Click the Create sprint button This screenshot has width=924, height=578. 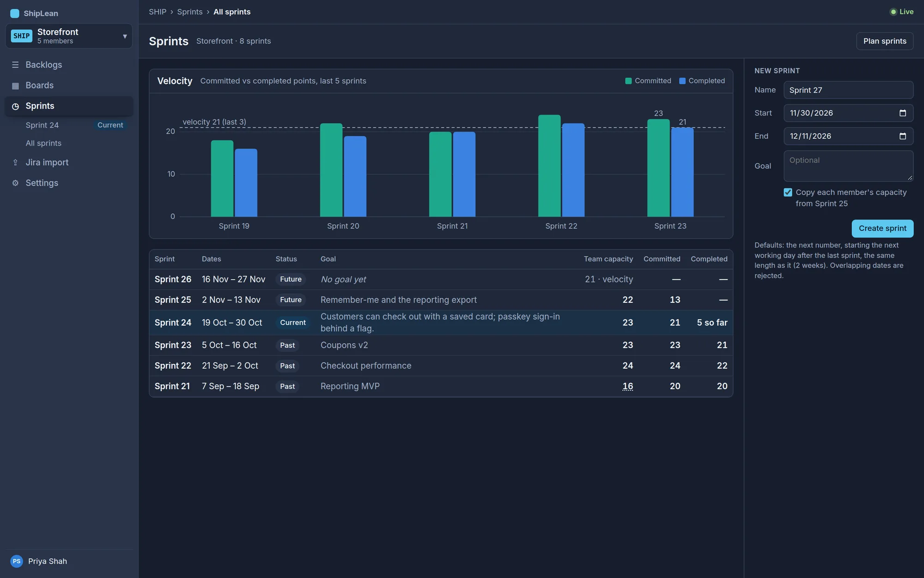pos(882,228)
